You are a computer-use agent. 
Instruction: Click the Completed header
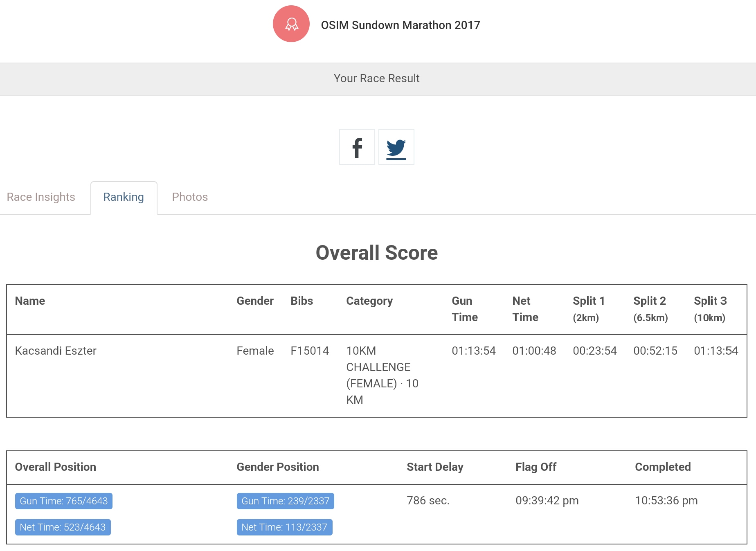pos(663,467)
